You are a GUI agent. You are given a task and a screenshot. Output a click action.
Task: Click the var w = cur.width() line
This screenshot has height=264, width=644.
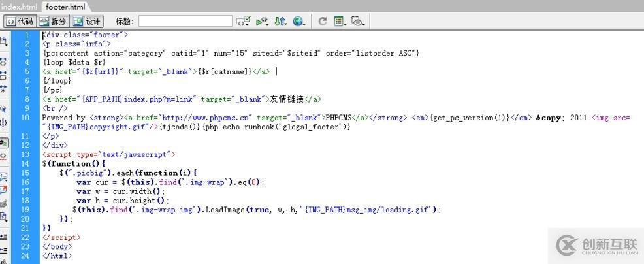121,191
